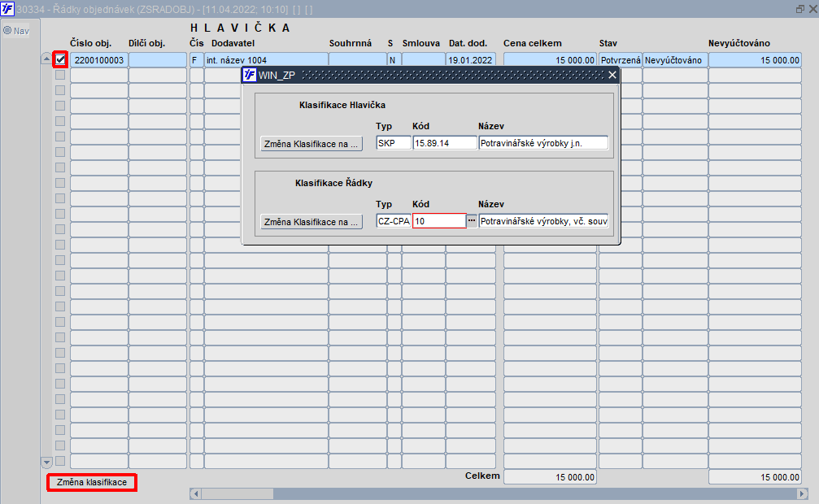Click the application icon in main title bar

[7, 9]
